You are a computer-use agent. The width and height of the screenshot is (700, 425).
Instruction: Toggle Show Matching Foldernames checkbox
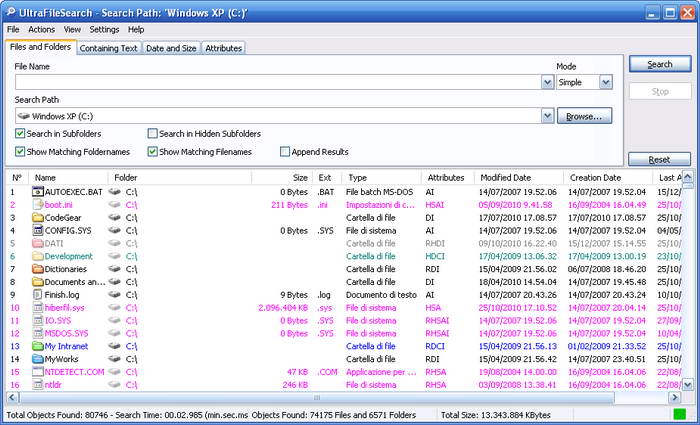click(20, 152)
